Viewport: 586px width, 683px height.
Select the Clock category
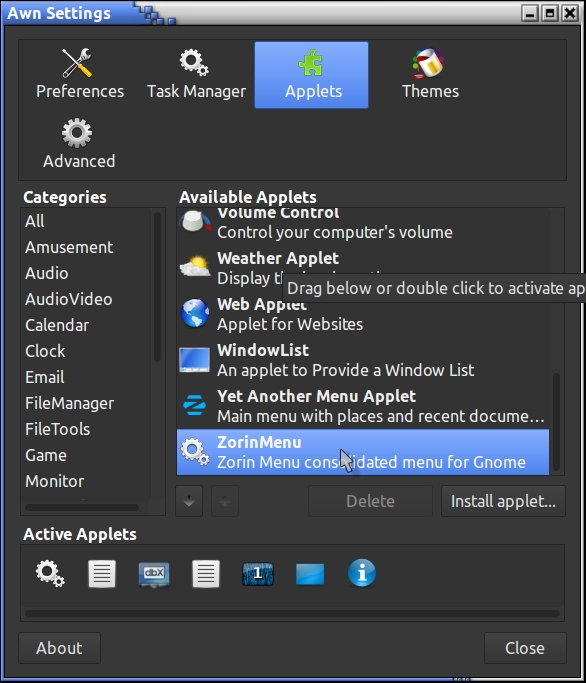pyautogui.click(x=45, y=351)
